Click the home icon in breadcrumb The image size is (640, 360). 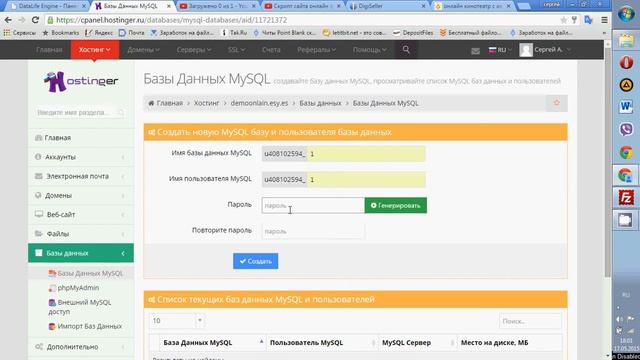(x=151, y=103)
